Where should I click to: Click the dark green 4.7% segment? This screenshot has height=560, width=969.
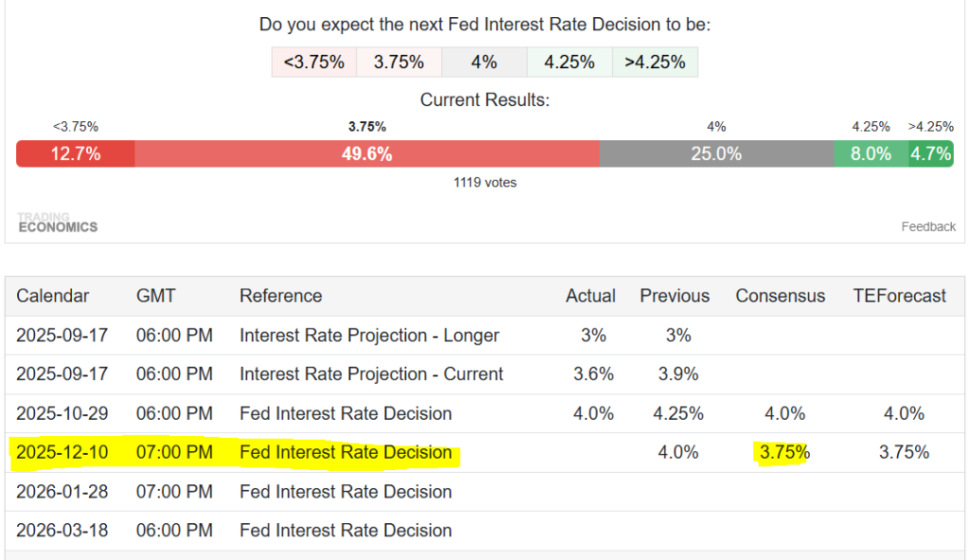click(930, 153)
